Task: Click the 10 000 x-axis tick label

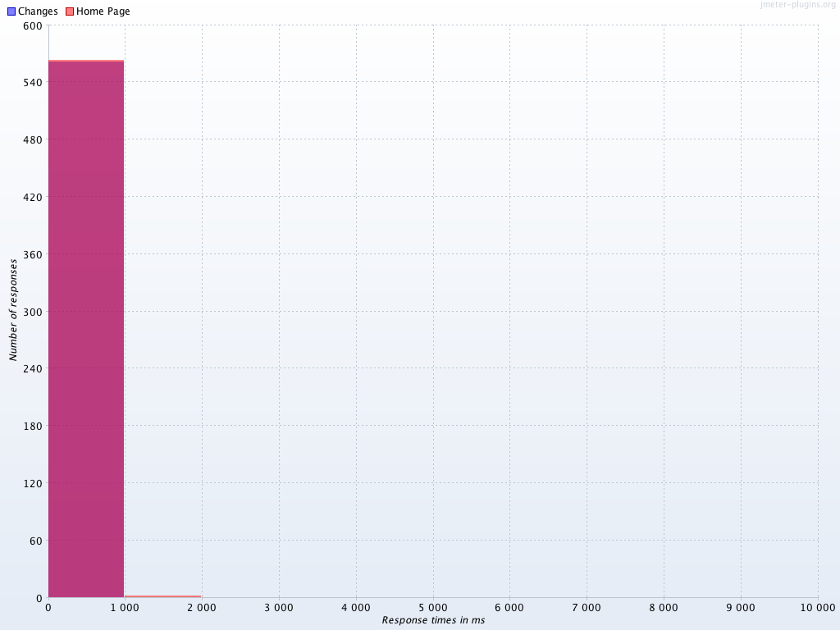Action: (x=817, y=607)
